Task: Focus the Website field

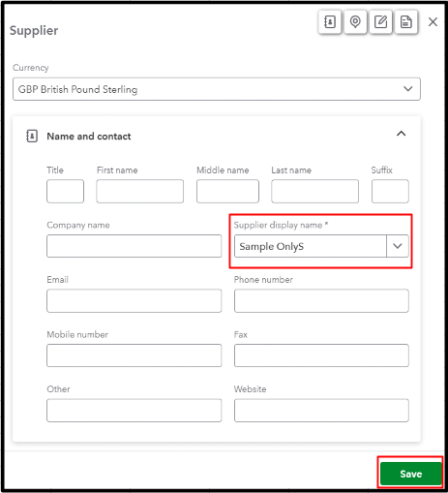Action: [x=321, y=411]
